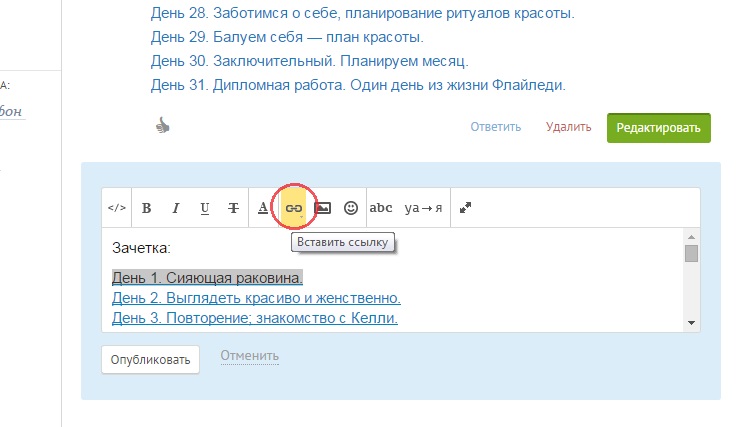Click the Ответить reply link
745x427 pixels.
click(496, 127)
